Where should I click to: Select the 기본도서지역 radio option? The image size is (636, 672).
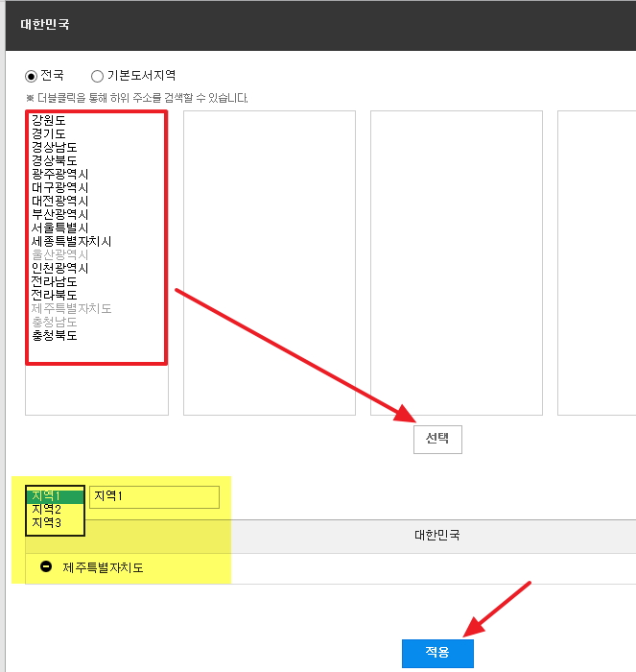97,76
